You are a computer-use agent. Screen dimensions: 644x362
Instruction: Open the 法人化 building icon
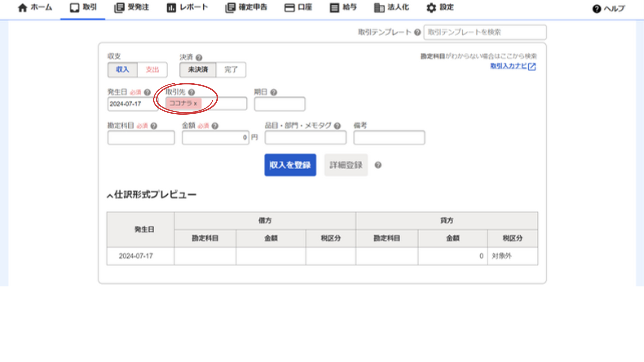pos(379,8)
